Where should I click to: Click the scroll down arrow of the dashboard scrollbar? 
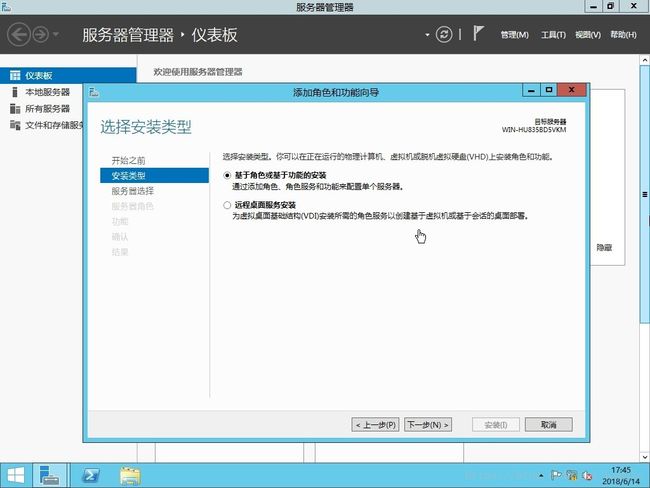[x=645, y=457]
